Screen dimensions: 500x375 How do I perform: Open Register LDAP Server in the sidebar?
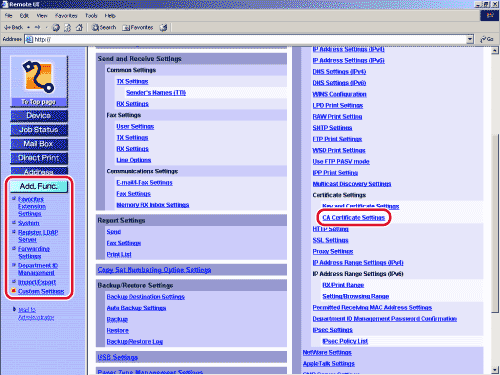point(38,236)
